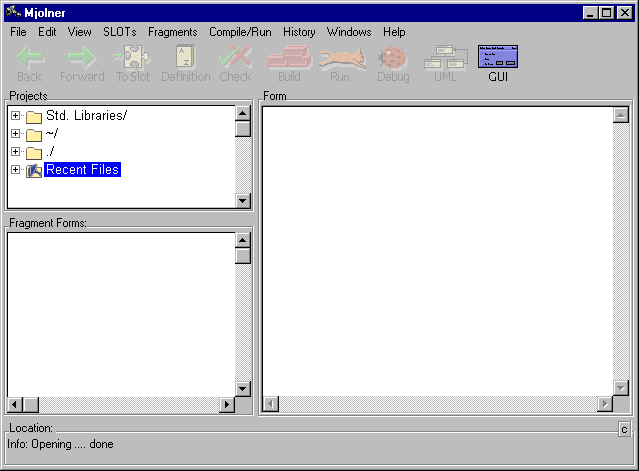Screen dimensions: 639x471
Task: Click the Back arrow icon
Action: (30, 58)
